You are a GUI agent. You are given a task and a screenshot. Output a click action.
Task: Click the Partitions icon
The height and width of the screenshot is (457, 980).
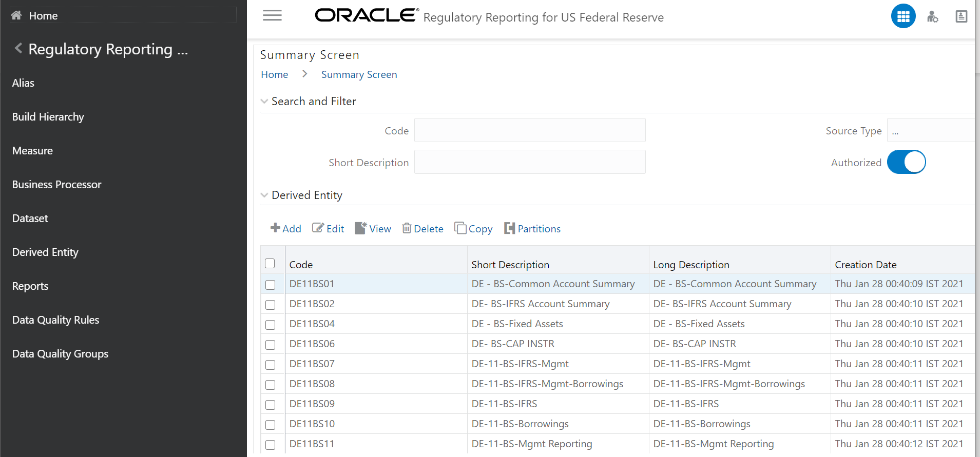509,228
